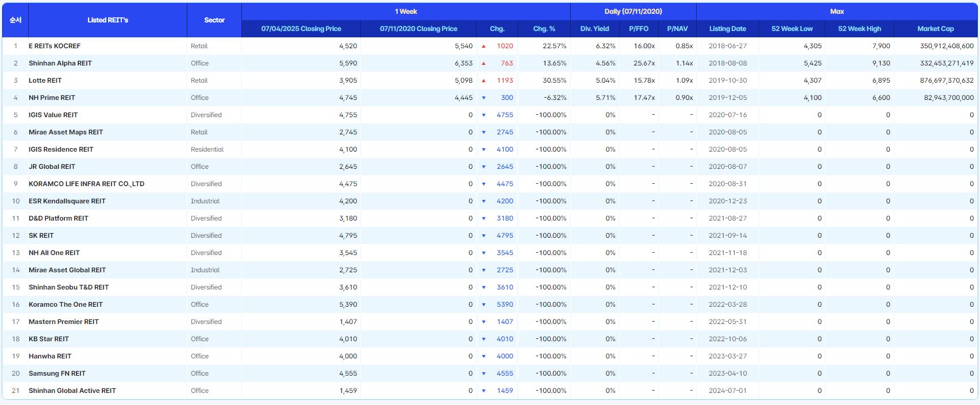Select the IGIS Value REIT name
The height and width of the screenshot is (405, 980).
point(53,115)
